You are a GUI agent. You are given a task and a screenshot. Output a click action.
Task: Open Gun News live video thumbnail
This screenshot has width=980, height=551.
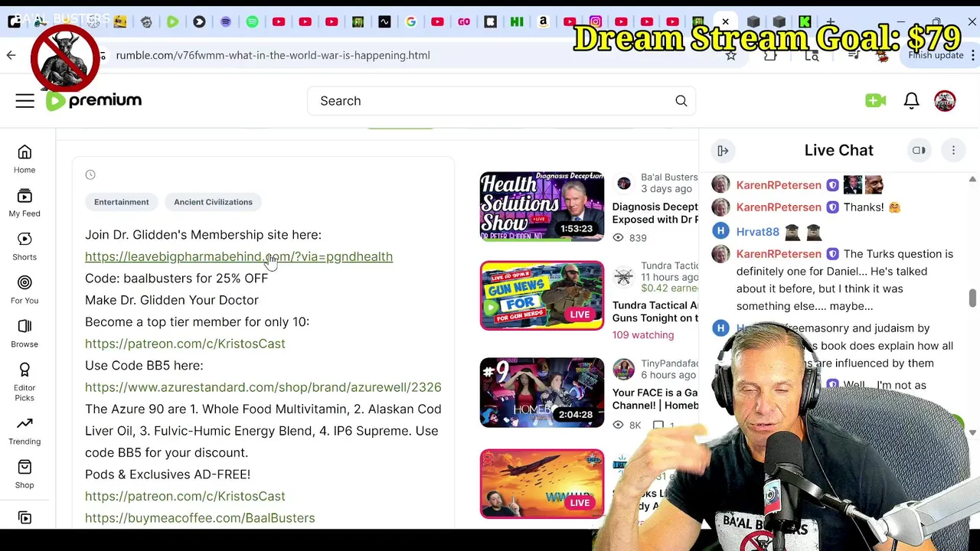542,296
